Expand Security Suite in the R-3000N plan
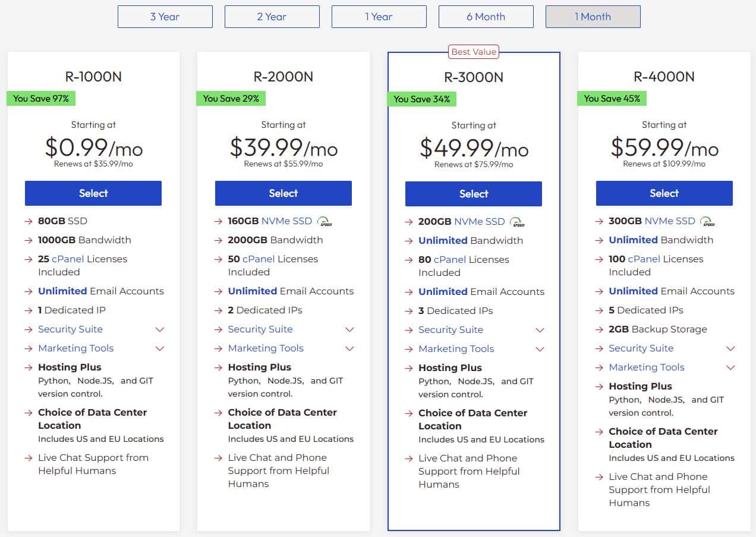This screenshot has height=537, width=756. 540,330
